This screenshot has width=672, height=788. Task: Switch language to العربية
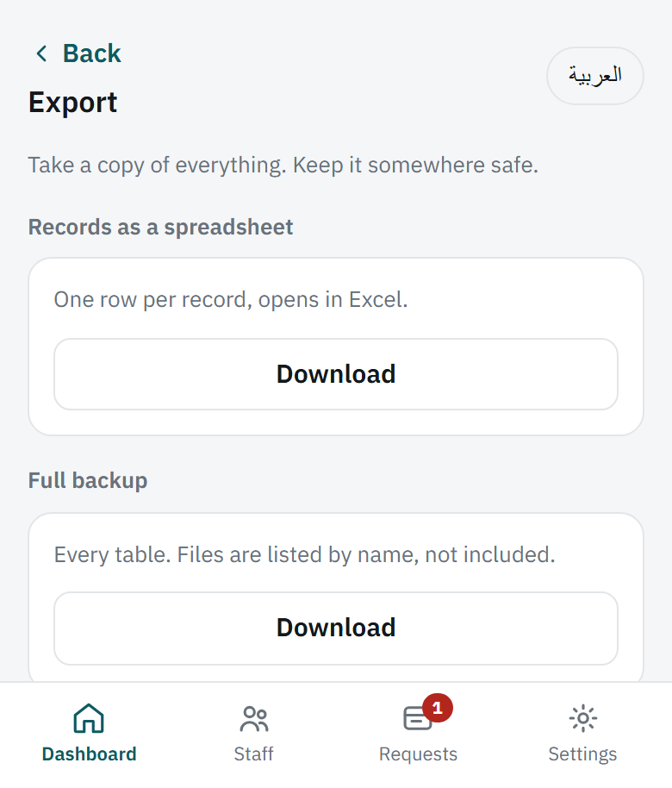pos(595,76)
